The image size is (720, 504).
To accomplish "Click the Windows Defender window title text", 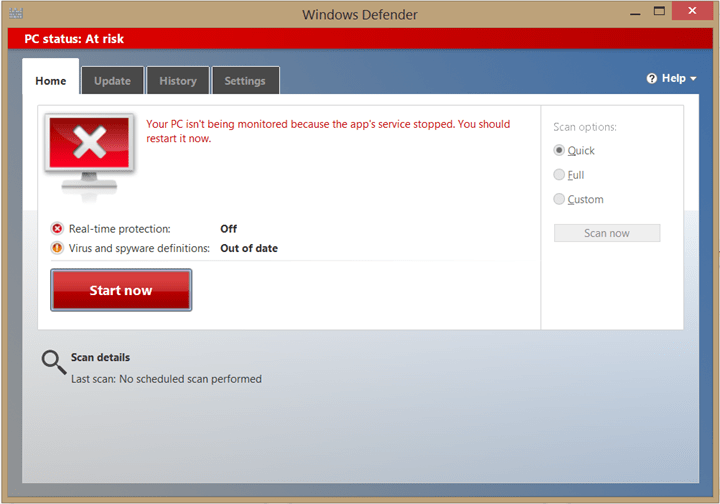I will [x=360, y=15].
